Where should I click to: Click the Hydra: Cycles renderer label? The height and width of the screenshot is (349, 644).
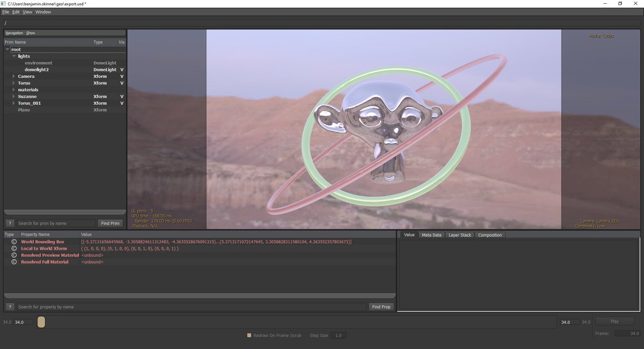pos(601,36)
